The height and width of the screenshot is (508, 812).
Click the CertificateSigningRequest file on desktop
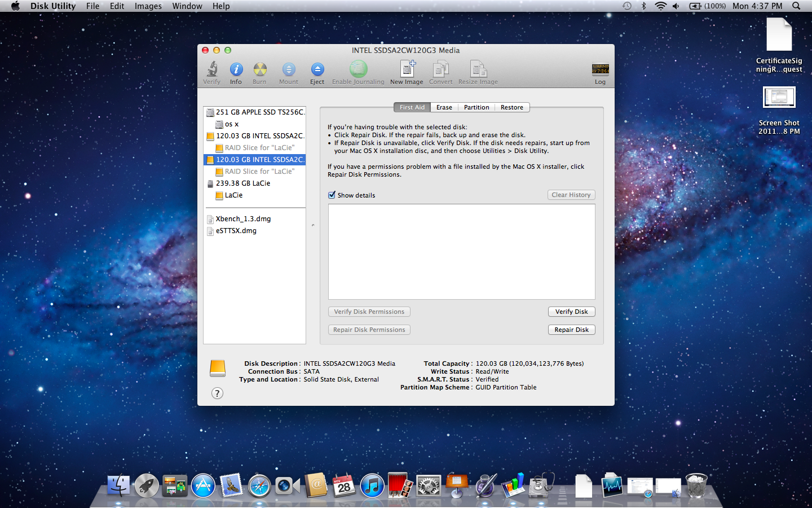(x=779, y=45)
